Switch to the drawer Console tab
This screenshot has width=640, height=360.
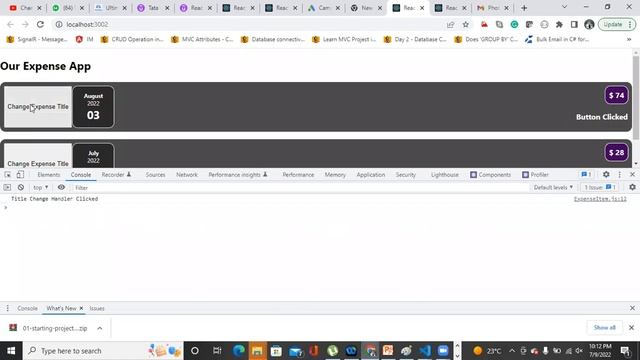[x=27, y=308]
